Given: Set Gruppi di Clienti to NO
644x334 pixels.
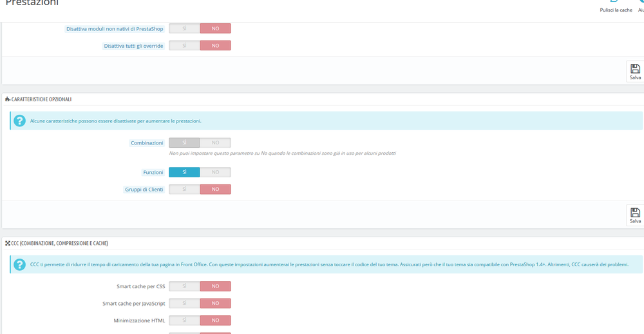Looking at the screenshot, I should [x=215, y=189].
